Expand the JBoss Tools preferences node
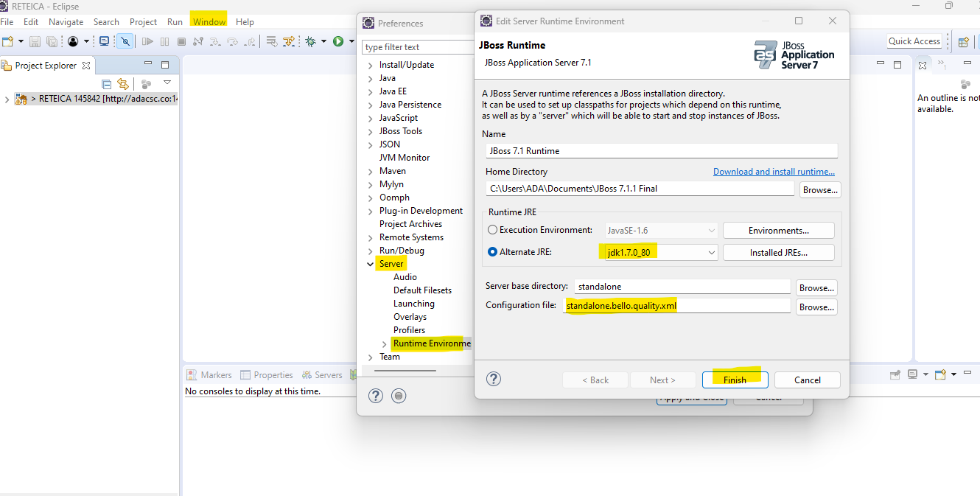 click(x=371, y=131)
